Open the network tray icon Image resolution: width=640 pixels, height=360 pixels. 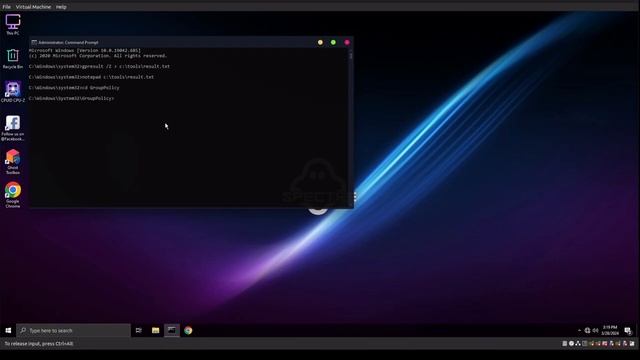[587, 330]
